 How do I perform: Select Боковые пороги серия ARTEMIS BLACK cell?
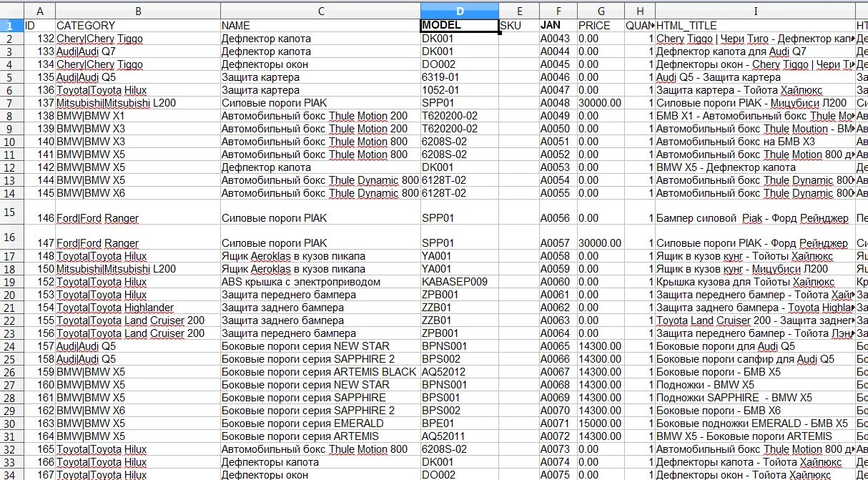click(320, 372)
